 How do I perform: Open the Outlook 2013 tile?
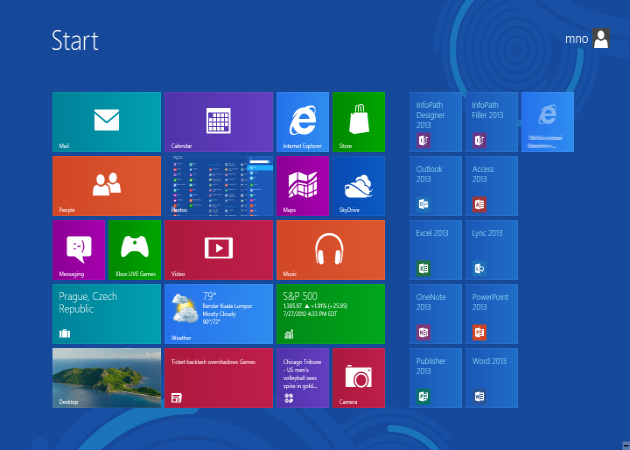pos(436,187)
